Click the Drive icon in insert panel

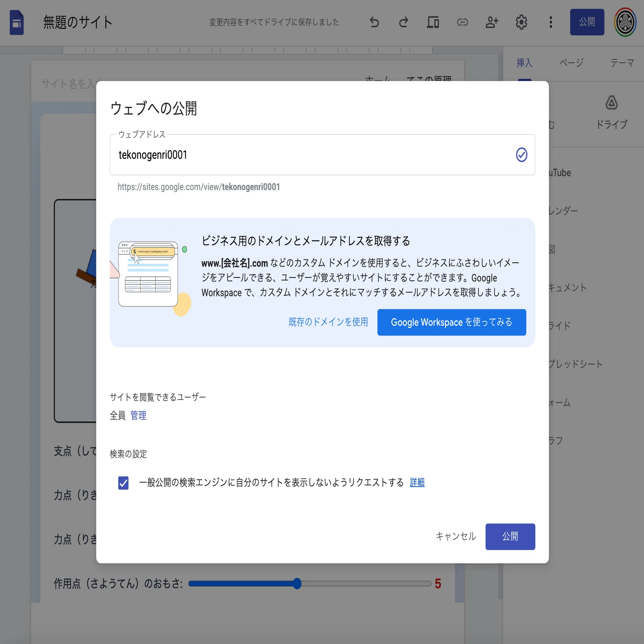tap(612, 103)
